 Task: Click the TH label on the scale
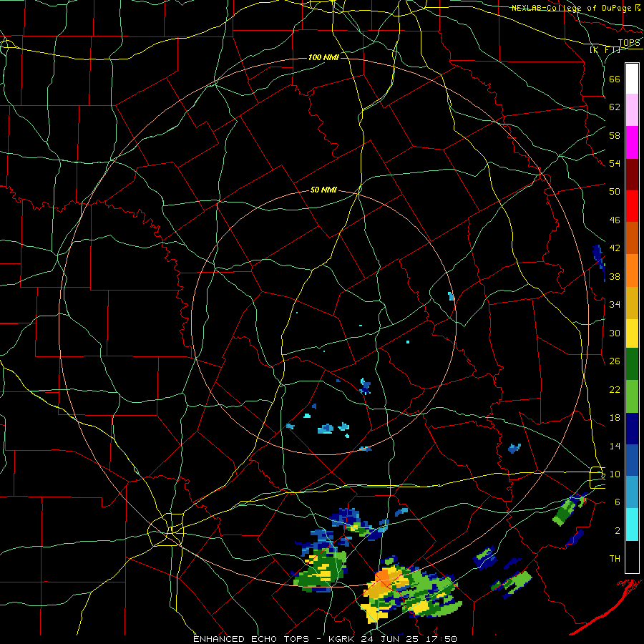pos(615,559)
